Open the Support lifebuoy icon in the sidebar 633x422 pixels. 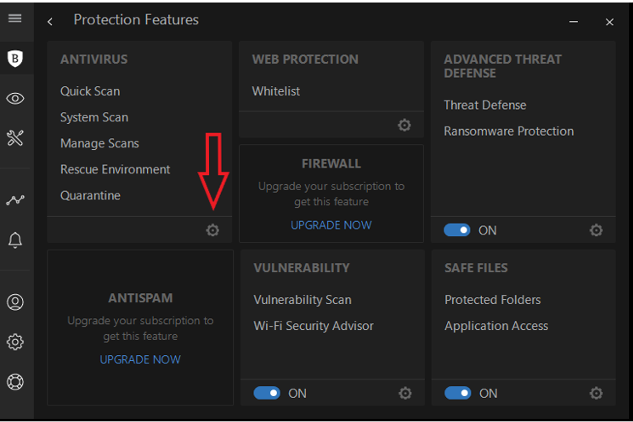tap(15, 382)
